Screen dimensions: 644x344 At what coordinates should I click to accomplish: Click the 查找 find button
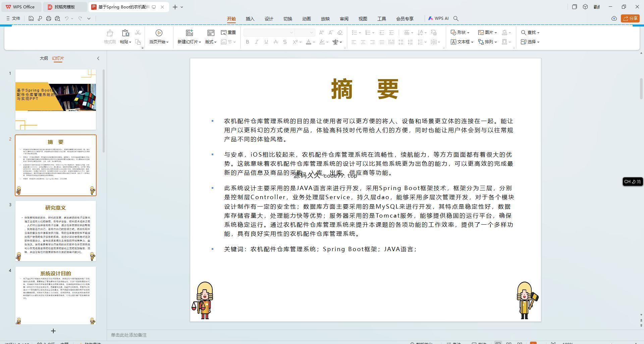click(x=530, y=33)
